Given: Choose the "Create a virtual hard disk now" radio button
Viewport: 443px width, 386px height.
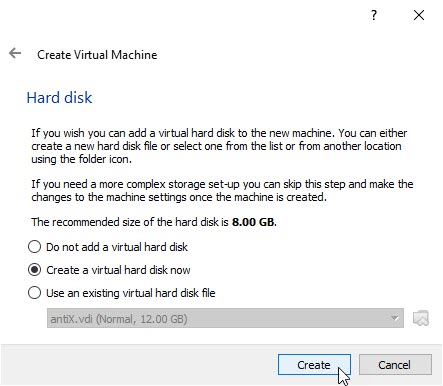Looking at the screenshot, I should (34, 270).
